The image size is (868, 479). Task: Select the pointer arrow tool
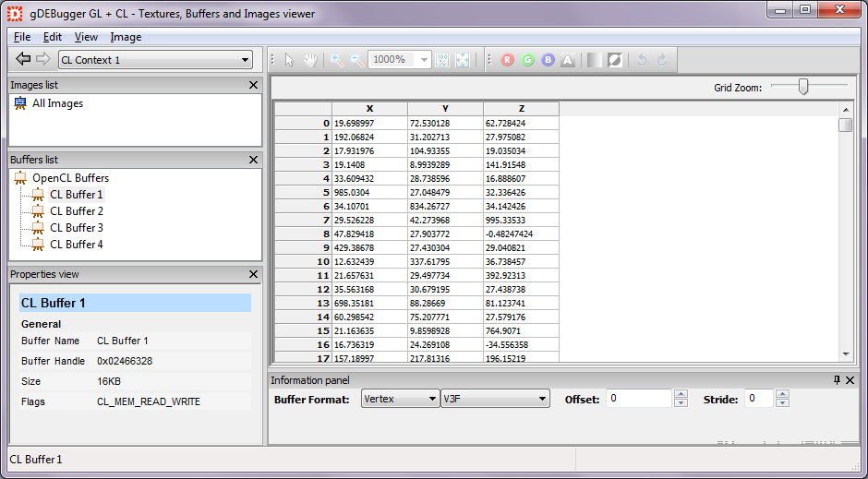289,60
